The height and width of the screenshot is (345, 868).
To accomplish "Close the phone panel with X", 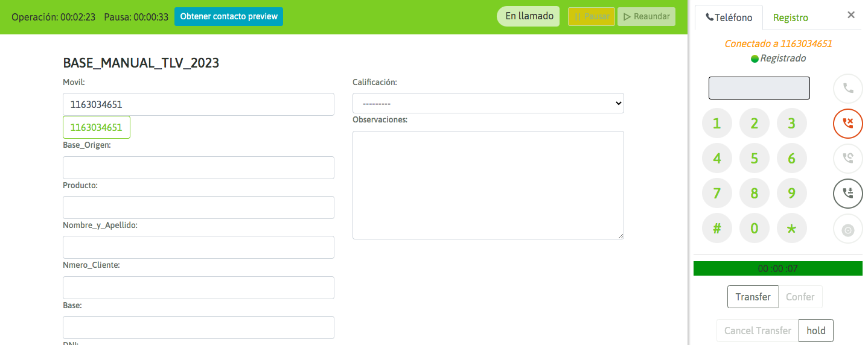I will 851,15.
